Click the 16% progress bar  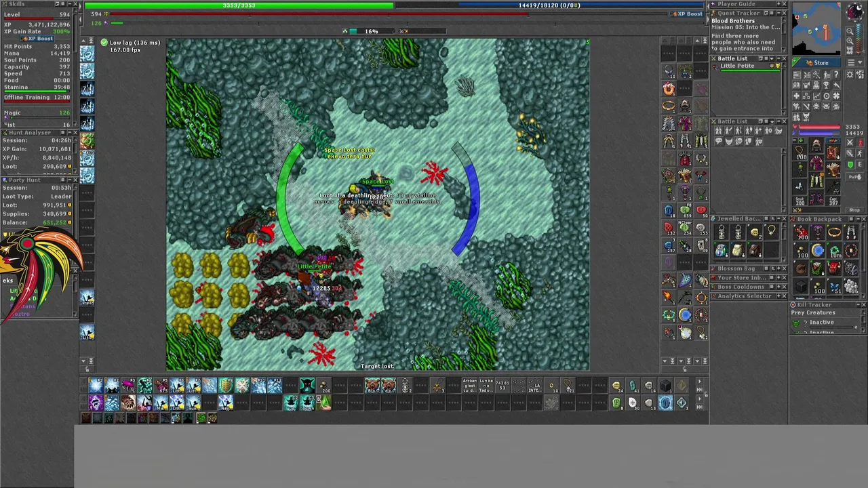coord(372,31)
